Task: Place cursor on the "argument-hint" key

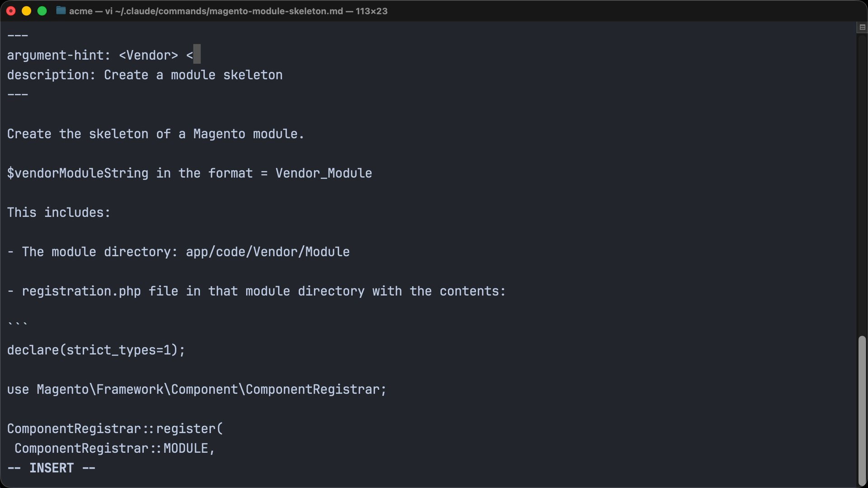Action: 54,55
